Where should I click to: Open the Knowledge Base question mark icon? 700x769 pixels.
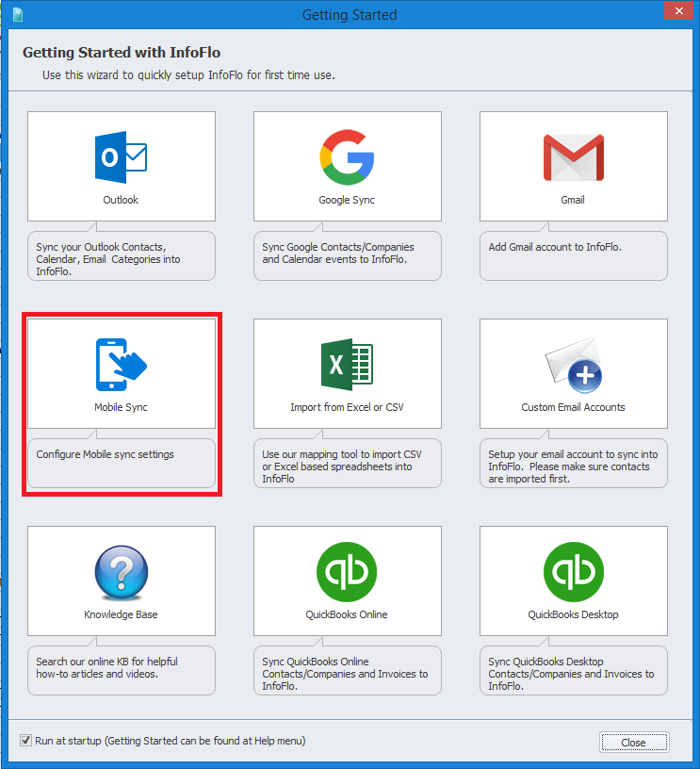click(121, 572)
